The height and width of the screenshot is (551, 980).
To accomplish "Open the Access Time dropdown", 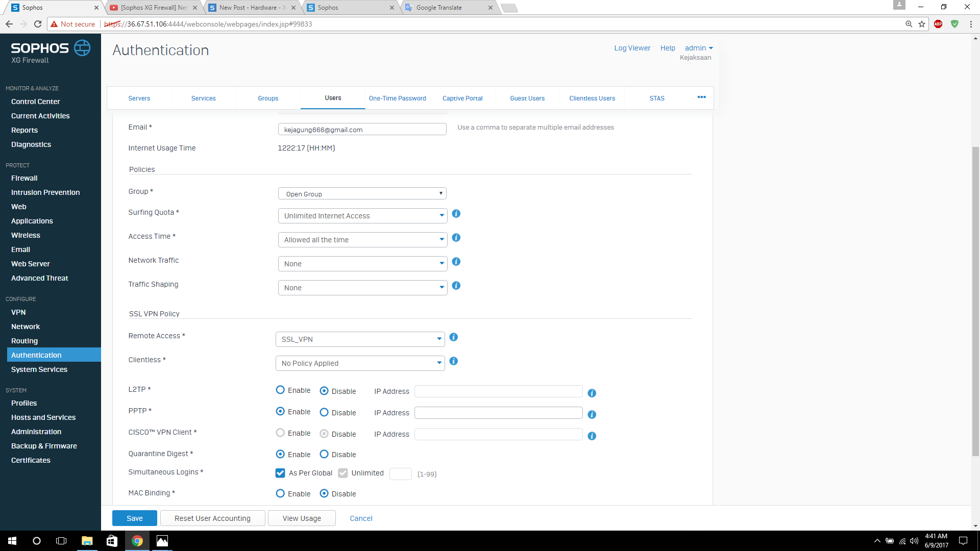I will (x=362, y=240).
